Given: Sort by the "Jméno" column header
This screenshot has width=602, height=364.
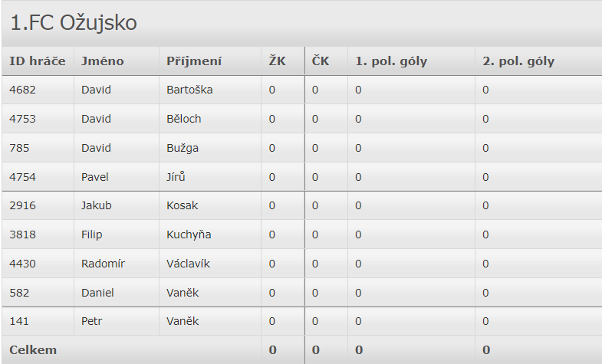Looking at the screenshot, I should 102,61.
